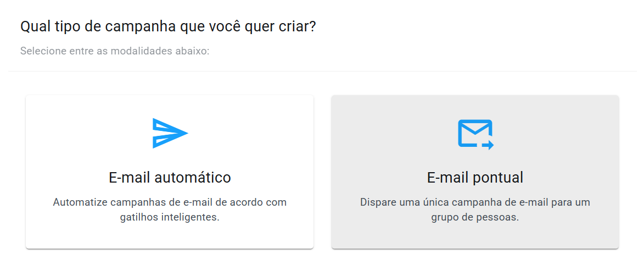Click the "Automatize campanhas de e-mail" description
The width and height of the screenshot is (644, 275).
pyautogui.click(x=170, y=202)
